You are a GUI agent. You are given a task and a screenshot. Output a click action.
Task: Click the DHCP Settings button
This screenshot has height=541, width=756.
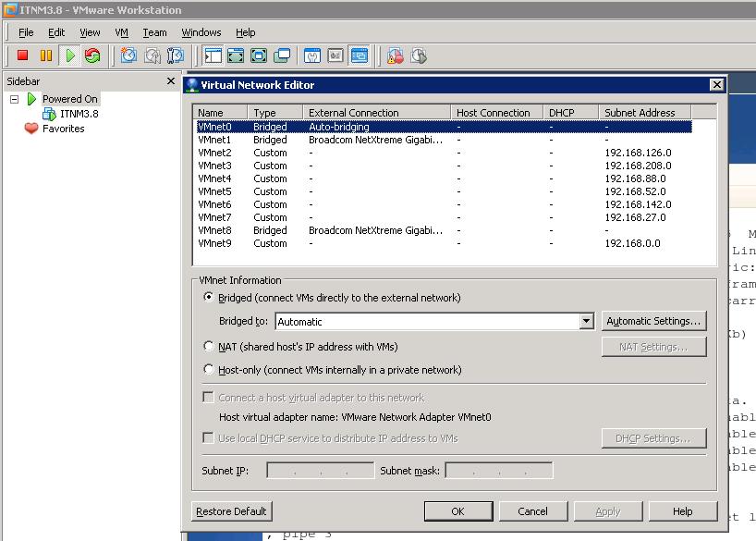pyautogui.click(x=653, y=438)
